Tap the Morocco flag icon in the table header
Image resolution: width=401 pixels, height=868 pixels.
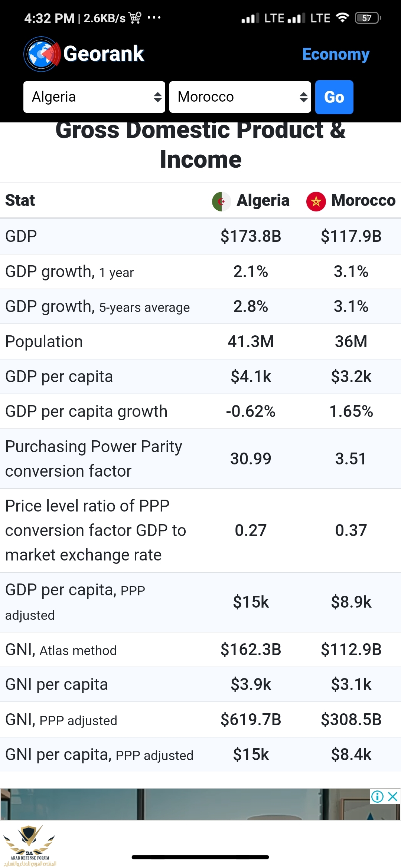tap(316, 201)
